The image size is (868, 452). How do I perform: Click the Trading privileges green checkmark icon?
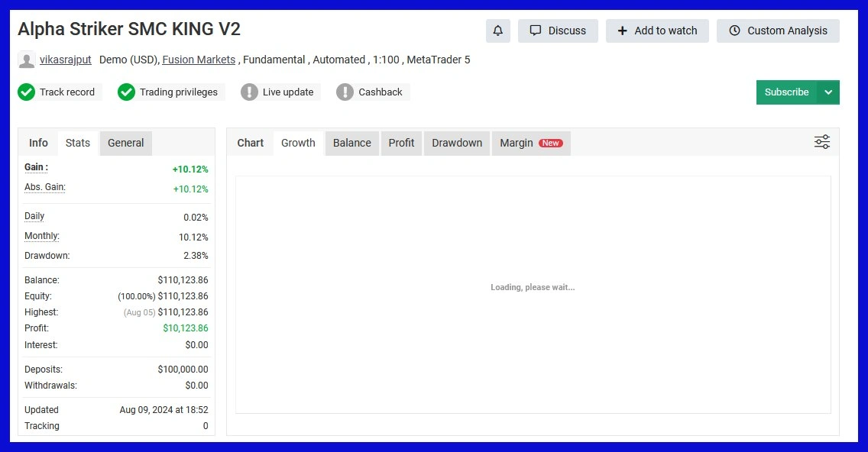[126, 92]
